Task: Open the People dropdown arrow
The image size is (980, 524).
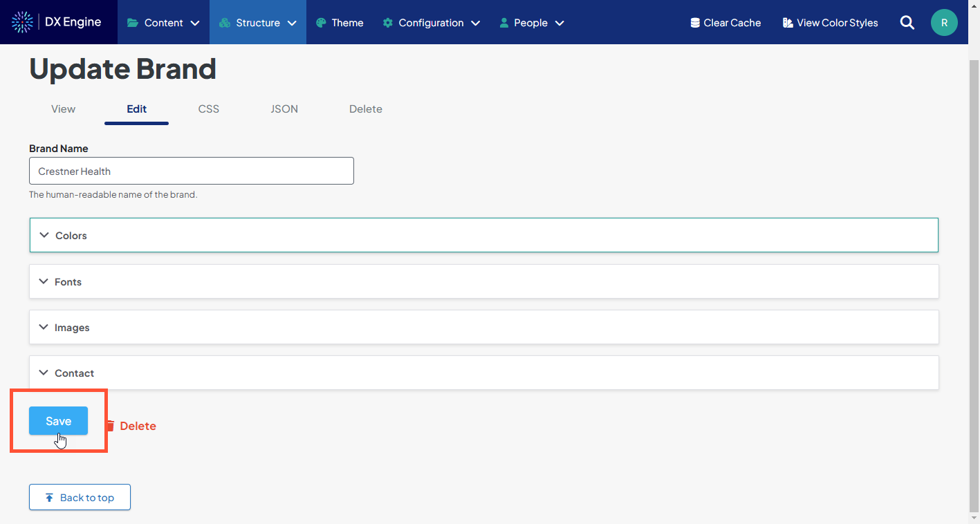Action: [x=560, y=23]
